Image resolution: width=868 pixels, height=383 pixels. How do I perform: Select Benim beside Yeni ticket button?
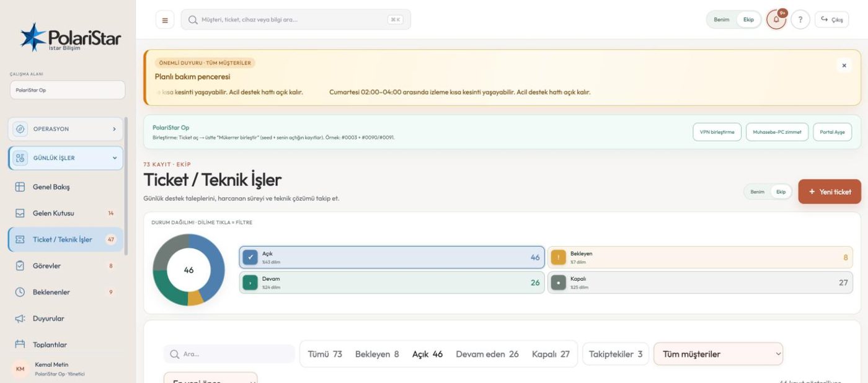(x=757, y=192)
